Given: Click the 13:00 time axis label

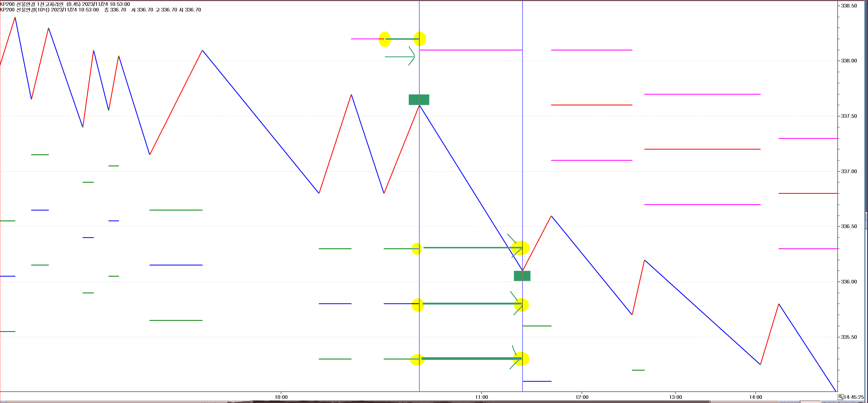Looking at the screenshot, I should 676,397.
